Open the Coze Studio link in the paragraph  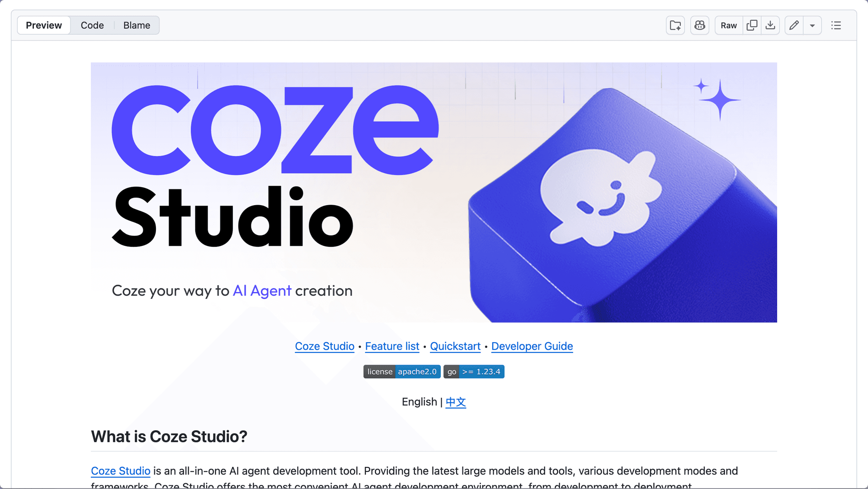pyautogui.click(x=120, y=470)
